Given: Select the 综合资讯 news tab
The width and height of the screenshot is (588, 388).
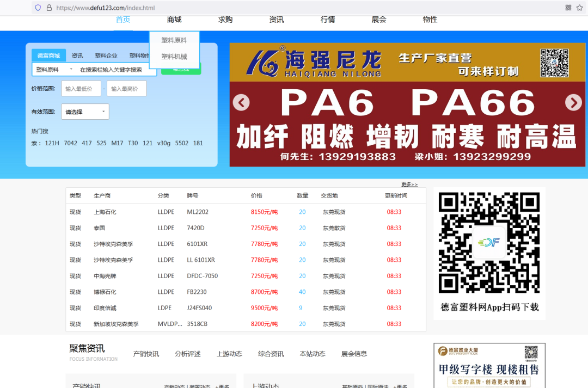Looking at the screenshot, I should (271, 354).
